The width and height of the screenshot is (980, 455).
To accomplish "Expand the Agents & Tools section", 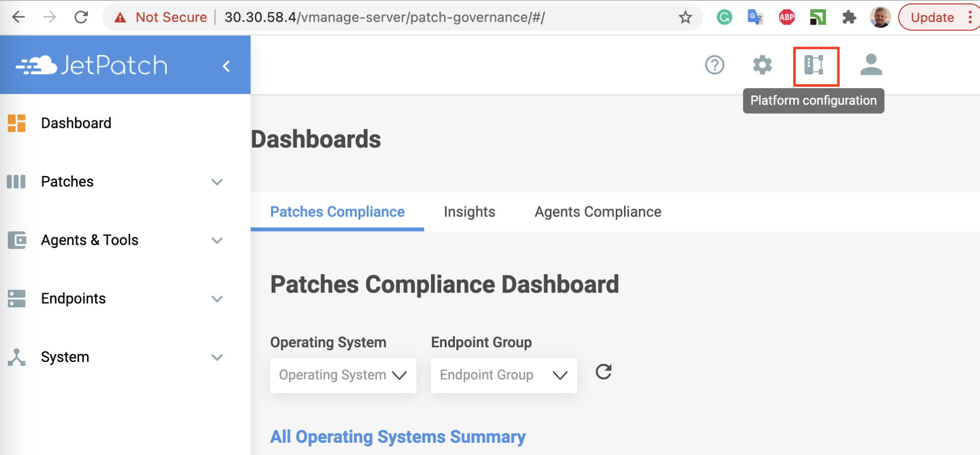I will 217,240.
